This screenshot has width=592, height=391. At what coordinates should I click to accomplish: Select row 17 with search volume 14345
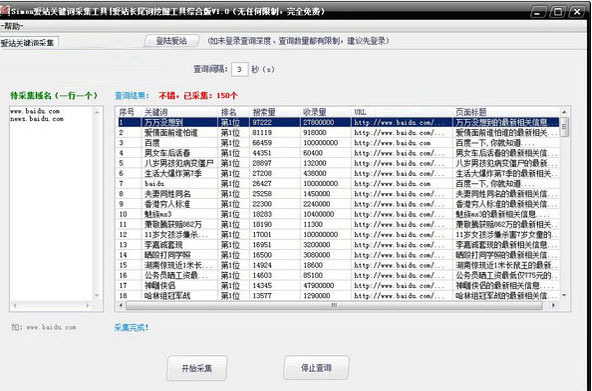(x=338, y=285)
